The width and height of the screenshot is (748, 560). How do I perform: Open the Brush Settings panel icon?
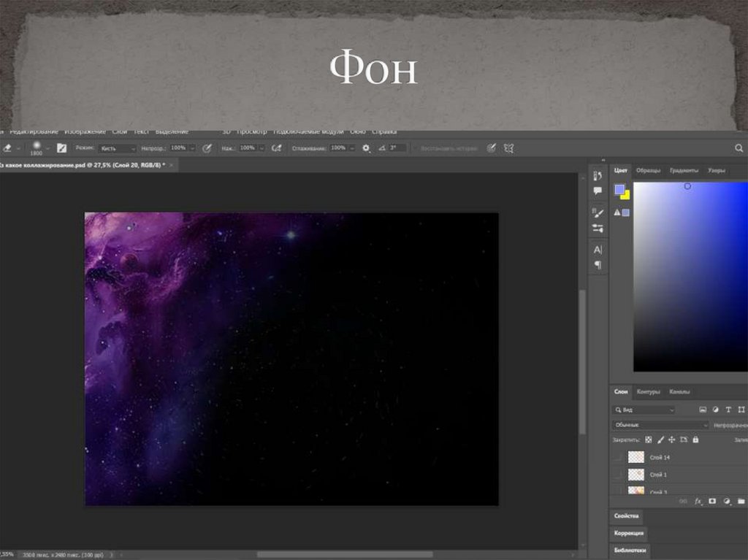(598, 212)
